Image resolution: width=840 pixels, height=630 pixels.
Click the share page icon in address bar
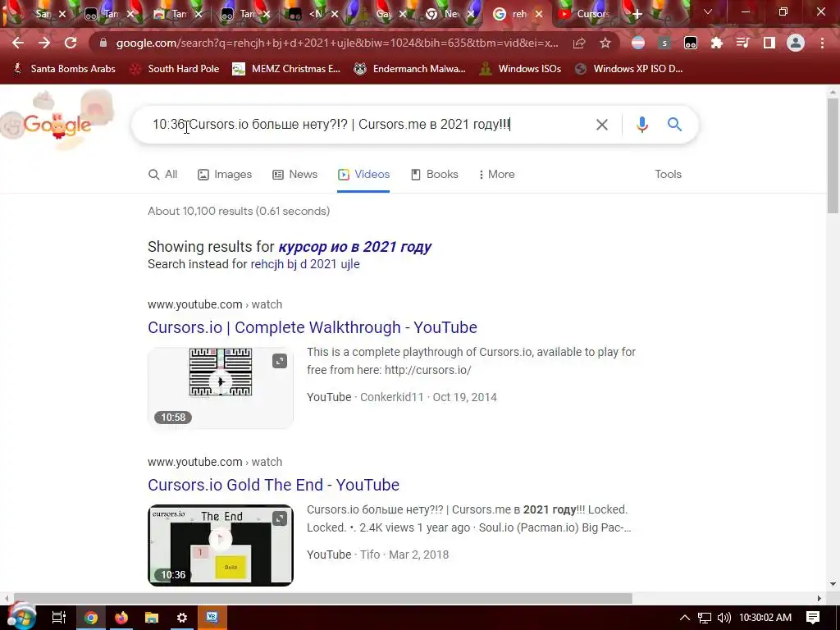click(578, 43)
